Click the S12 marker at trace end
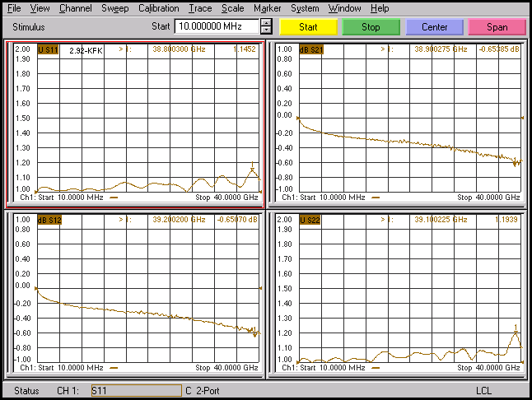 [254, 333]
